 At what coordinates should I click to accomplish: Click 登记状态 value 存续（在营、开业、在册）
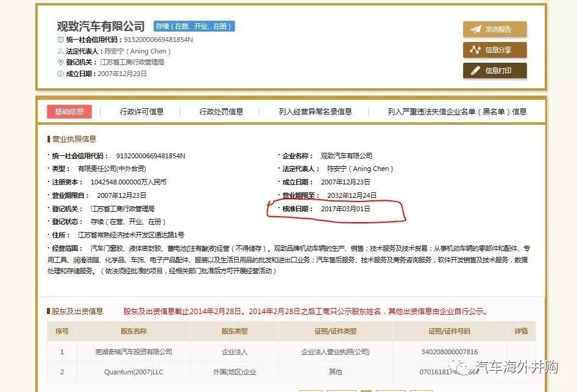[x=128, y=222]
